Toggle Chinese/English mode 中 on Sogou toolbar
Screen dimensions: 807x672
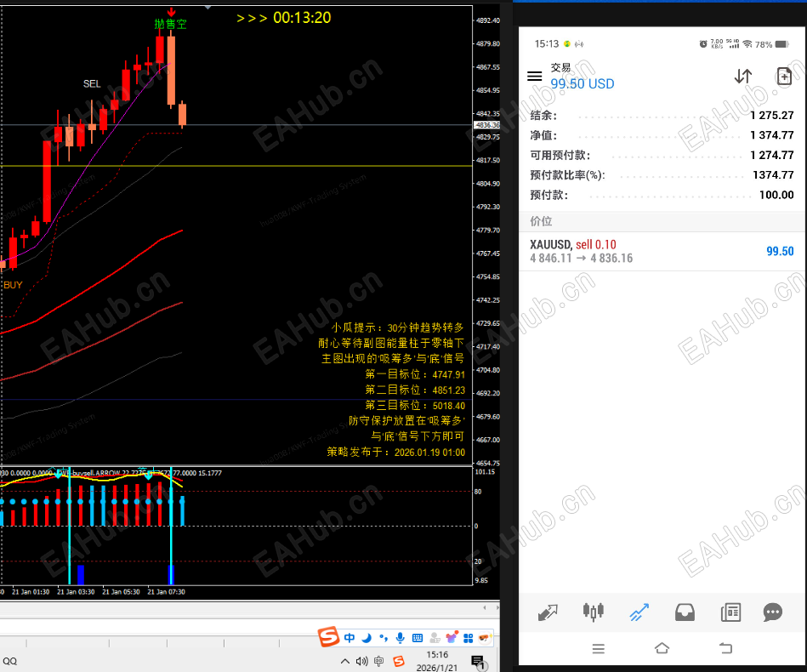pyautogui.click(x=350, y=638)
